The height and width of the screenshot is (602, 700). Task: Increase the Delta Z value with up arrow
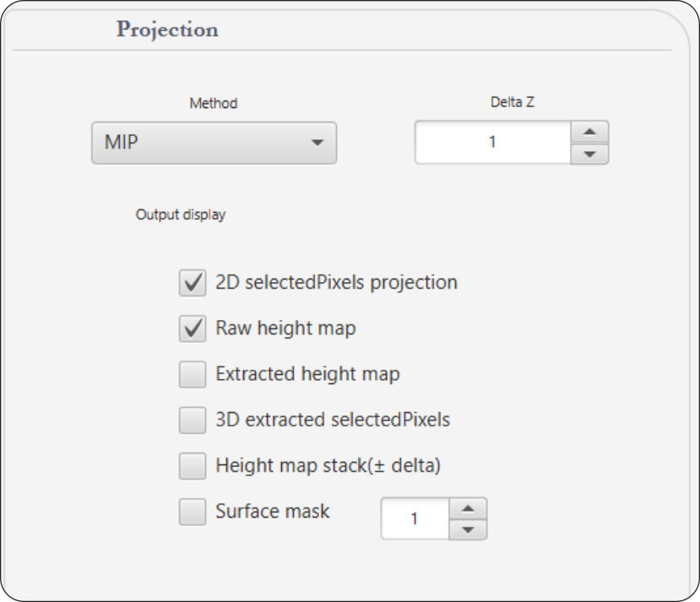click(x=589, y=132)
